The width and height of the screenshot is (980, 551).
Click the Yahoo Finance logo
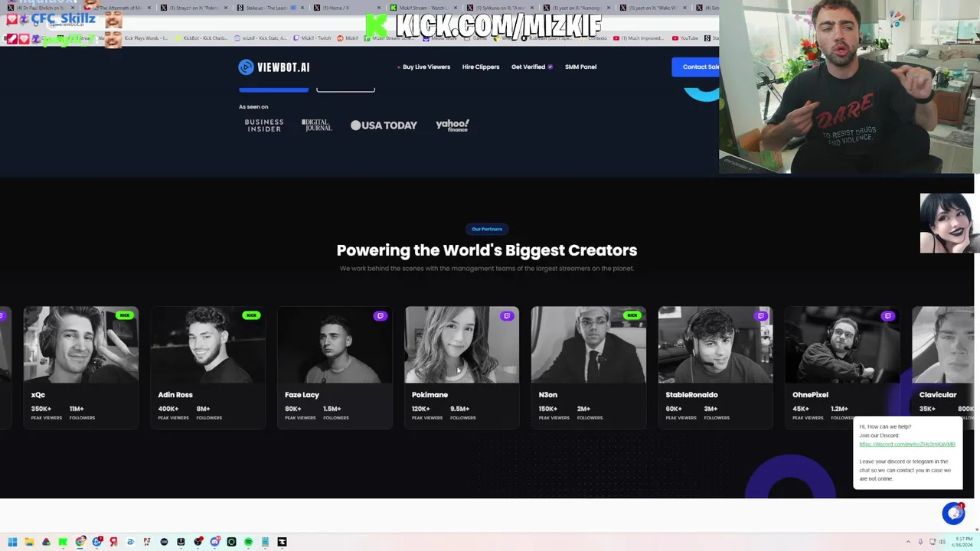pos(452,126)
